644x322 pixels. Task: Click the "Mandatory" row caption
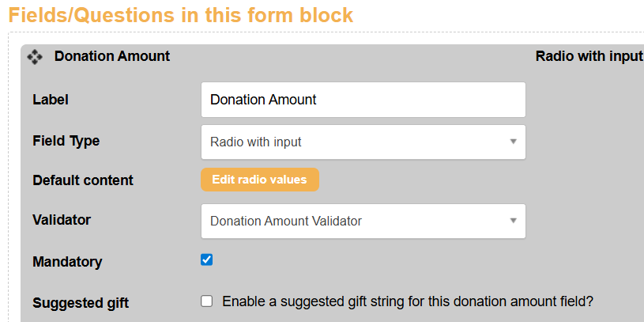tap(67, 261)
